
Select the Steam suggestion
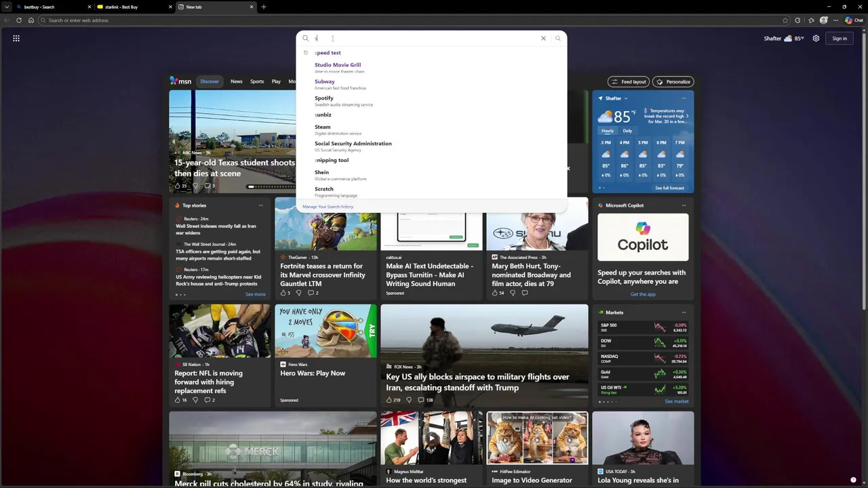tap(431, 129)
